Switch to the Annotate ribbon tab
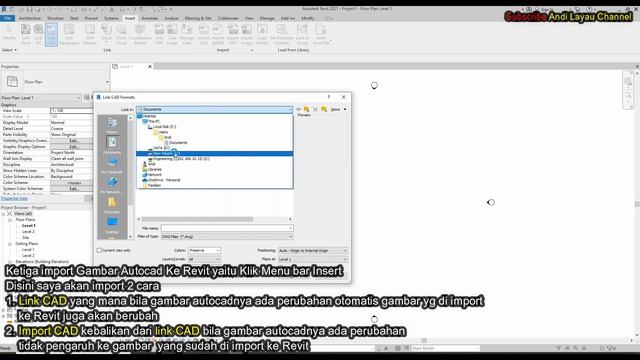The image size is (640, 360). (x=149, y=18)
